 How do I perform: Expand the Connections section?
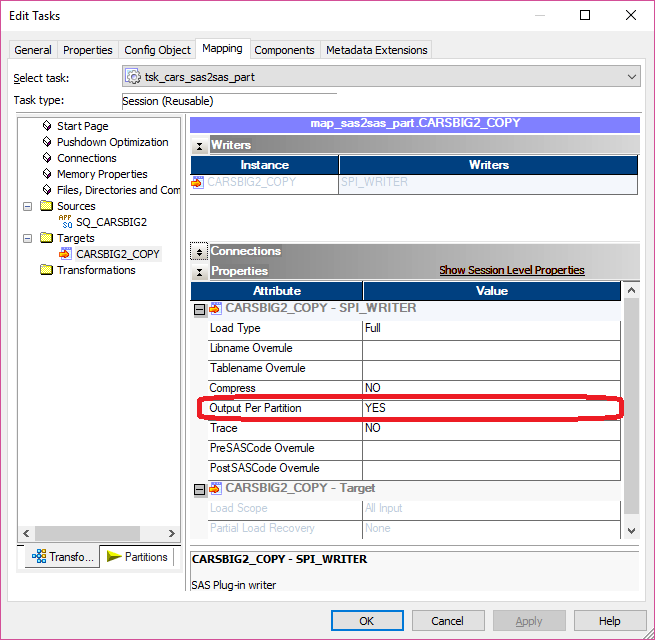[x=199, y=252]
